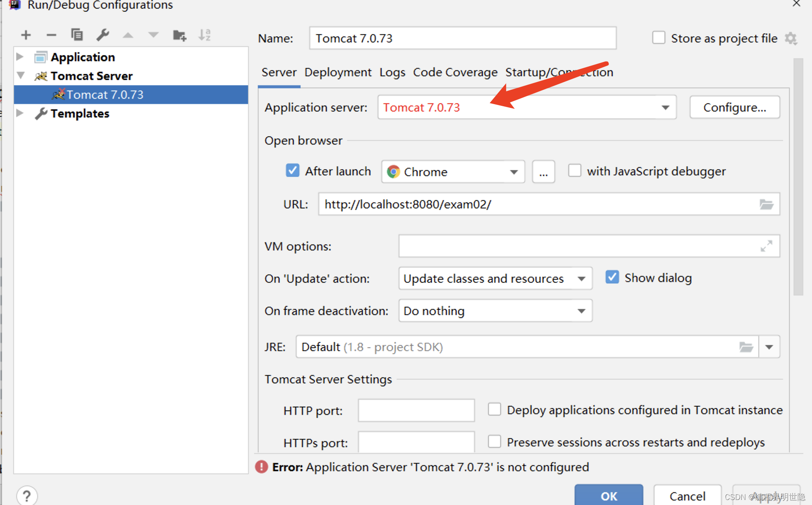Enable Preserve sessions across restarts checkbox
Screen dimensions: 812x505
pos(494,441)
